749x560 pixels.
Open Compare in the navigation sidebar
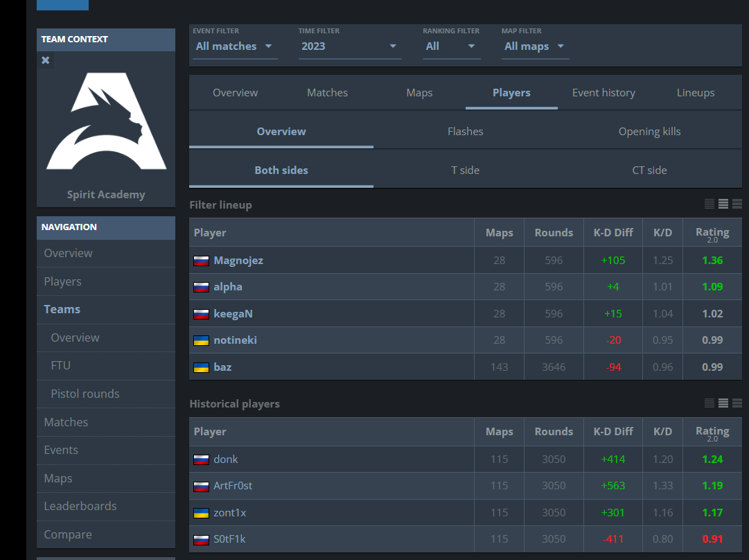[106, 534]
